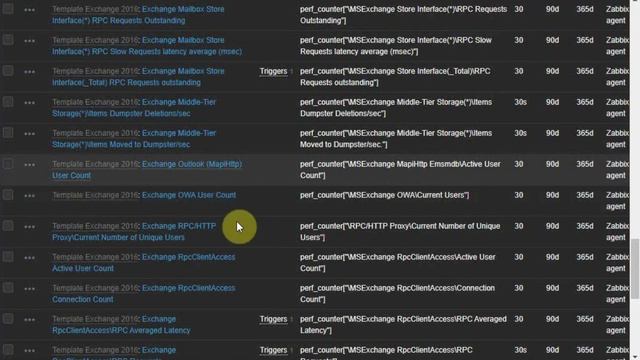Image resolution: width=640 pixels, height=360 pixels.
Task: Check the box for Exchange OWA User Count
Action: (8, 195)
